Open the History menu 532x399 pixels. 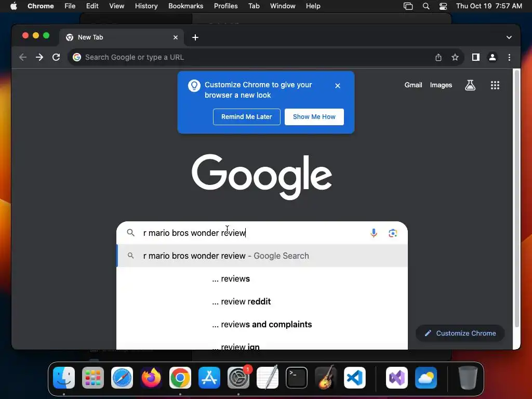pos(146,6)
